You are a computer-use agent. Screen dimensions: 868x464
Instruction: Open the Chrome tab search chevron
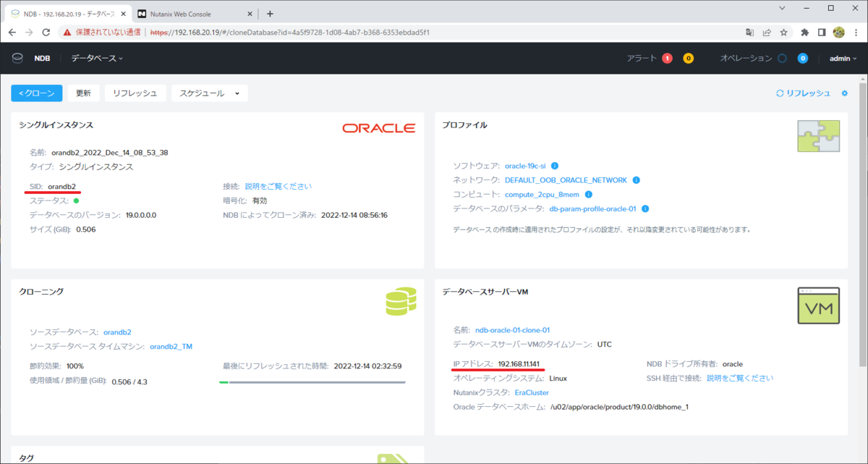783,8
